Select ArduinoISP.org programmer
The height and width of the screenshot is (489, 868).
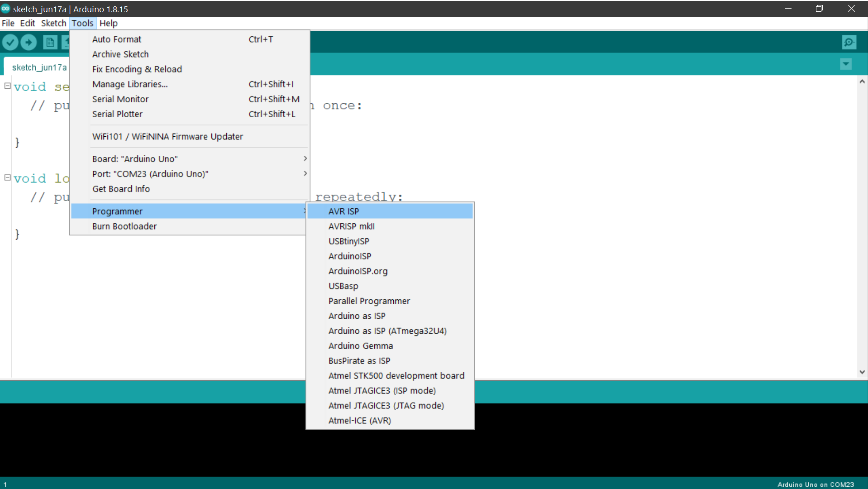click(390, 271)
